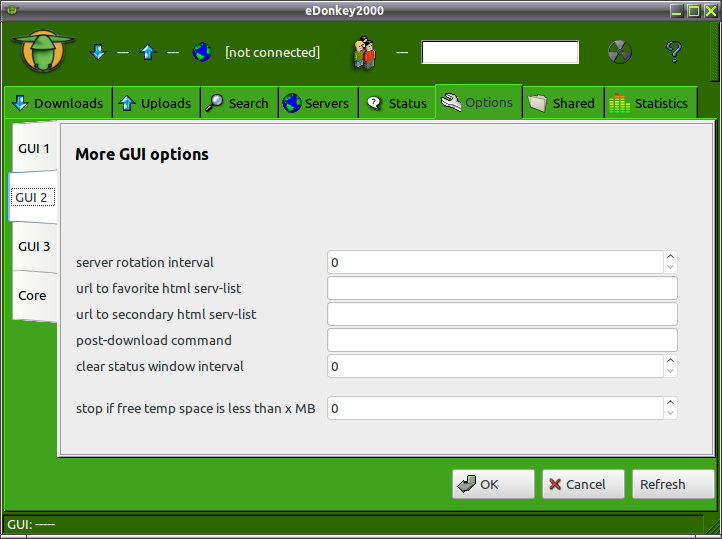Click the [not connected] status text
The height and width of the screenshot is (539, 722).
[272, 52]
